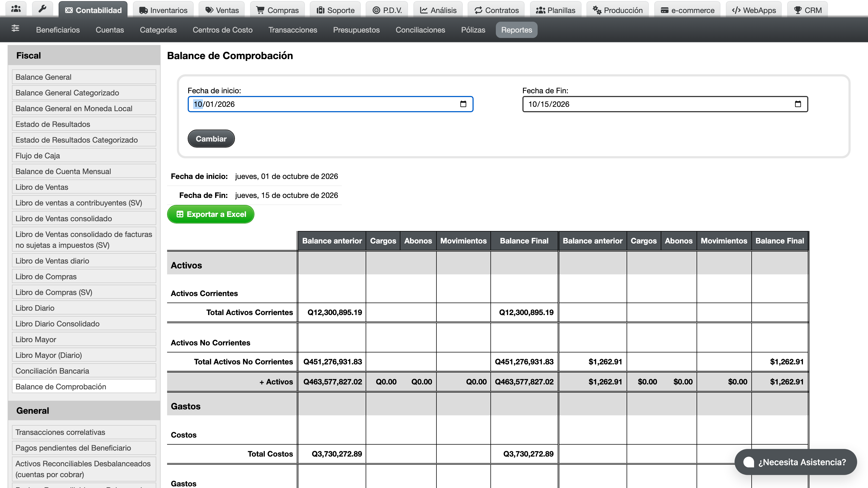This screenshot has height=488, width=868.
Task: Go to Centros de Costo submenu
Action: tap(222, 30)
